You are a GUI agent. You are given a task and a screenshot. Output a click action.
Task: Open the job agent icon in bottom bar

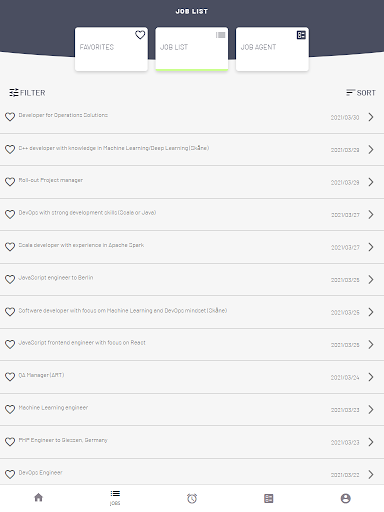(x=269, y=498)
